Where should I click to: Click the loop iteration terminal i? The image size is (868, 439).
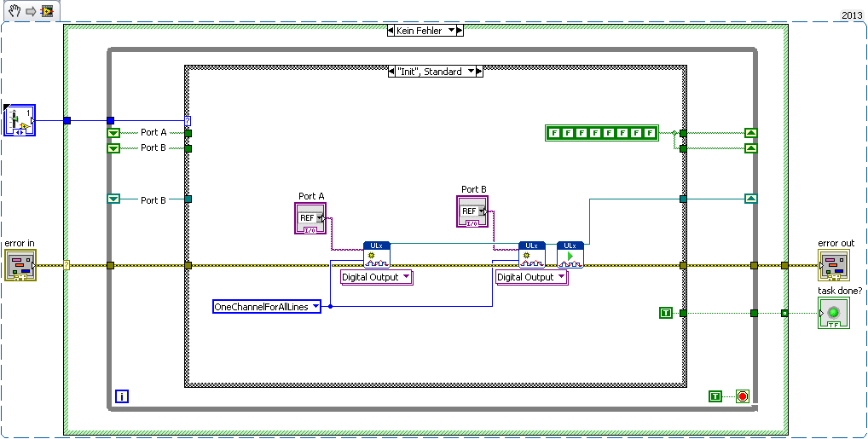pos(122,396)
